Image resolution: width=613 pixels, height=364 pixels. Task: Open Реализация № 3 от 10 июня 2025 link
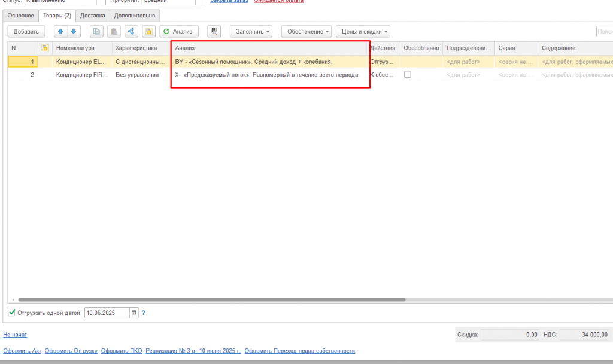(x=193, y=351)
